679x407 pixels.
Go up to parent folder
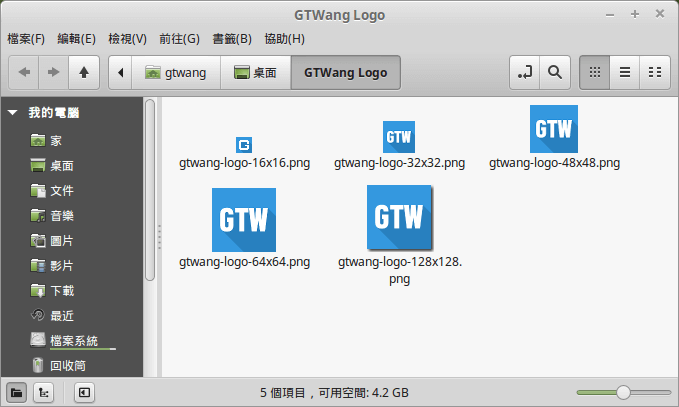coord(84,72)
